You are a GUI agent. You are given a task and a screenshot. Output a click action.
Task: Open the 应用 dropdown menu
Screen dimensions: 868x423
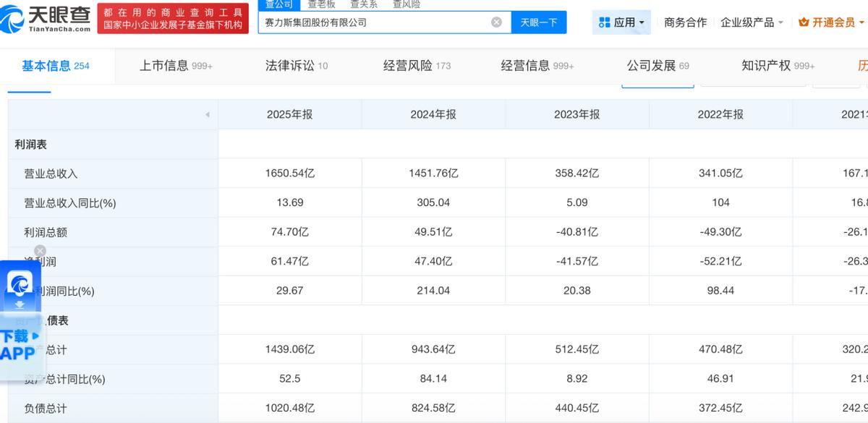pyautogui.click(x=621, y=22)
